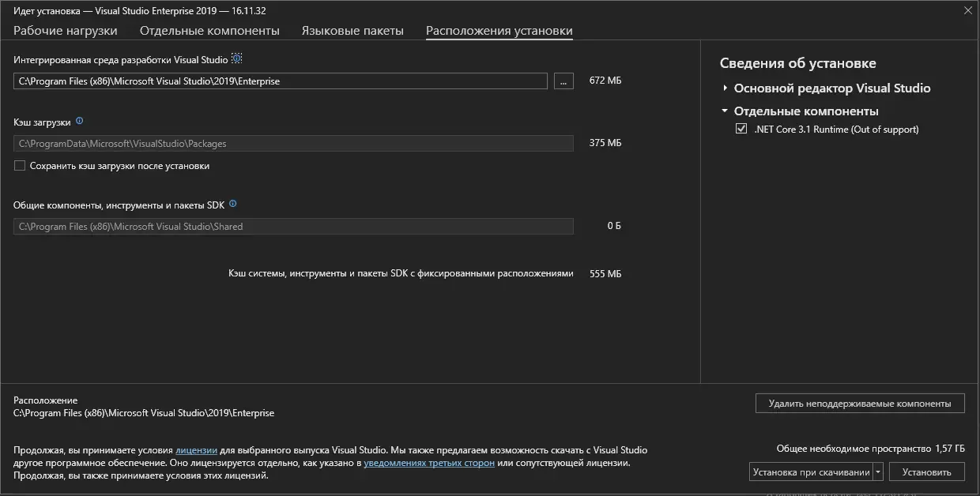Open Установка при скачивании dropdown arrow

coord(877,472)
